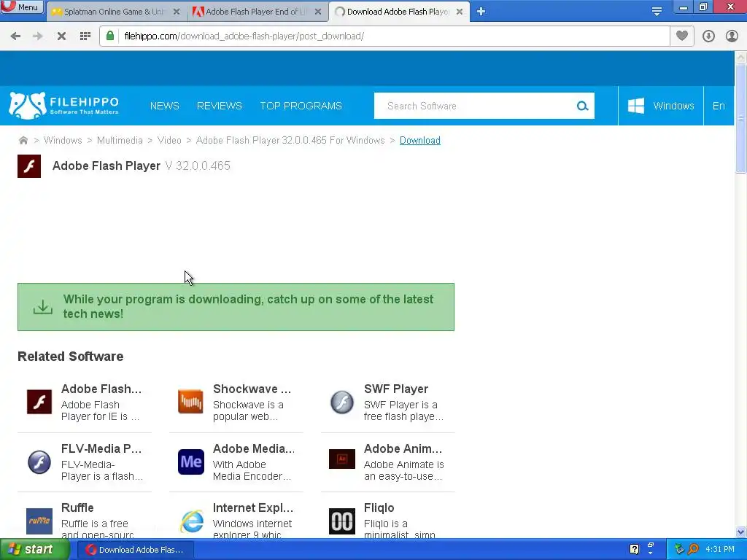The width and height of the screenshot is (747, 560).
Task: Click the FileHippo logo
Action: [64, 106]
